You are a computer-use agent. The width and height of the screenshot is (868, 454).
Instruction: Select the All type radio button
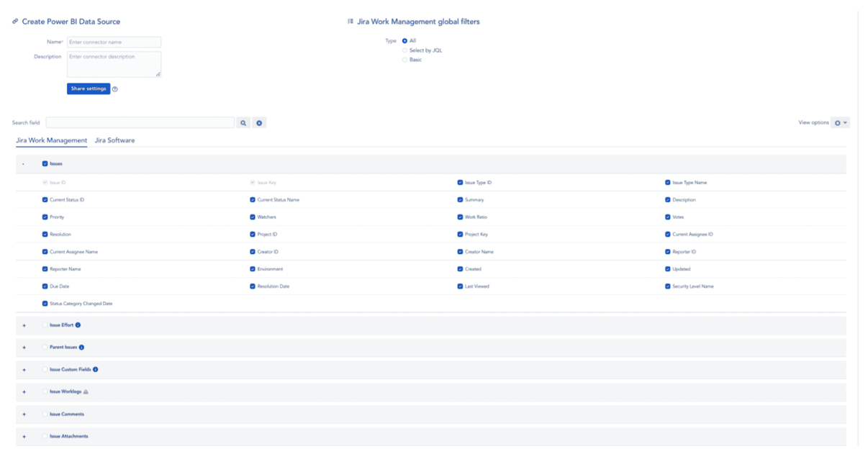(x=404, y=41)
